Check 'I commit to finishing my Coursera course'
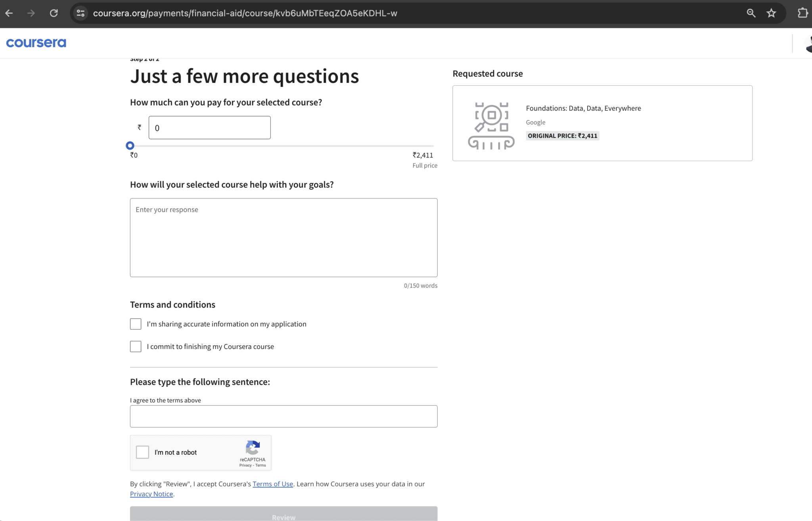 pos(136,346)
